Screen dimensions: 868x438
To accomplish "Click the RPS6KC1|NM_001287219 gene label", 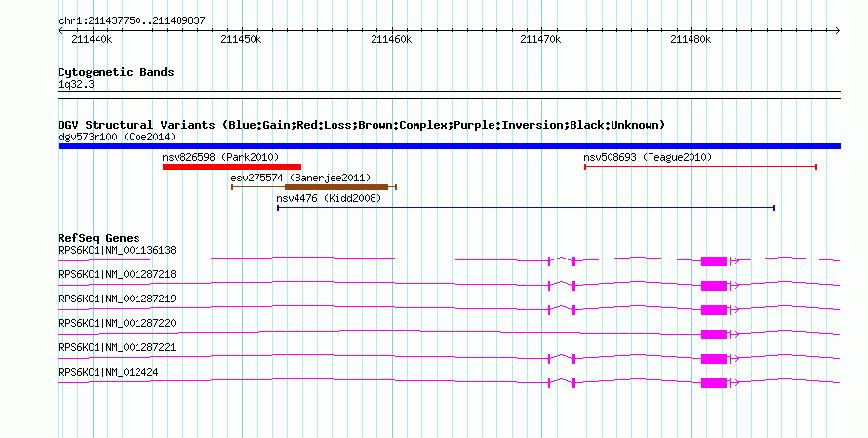I will (x=117, y=299).
